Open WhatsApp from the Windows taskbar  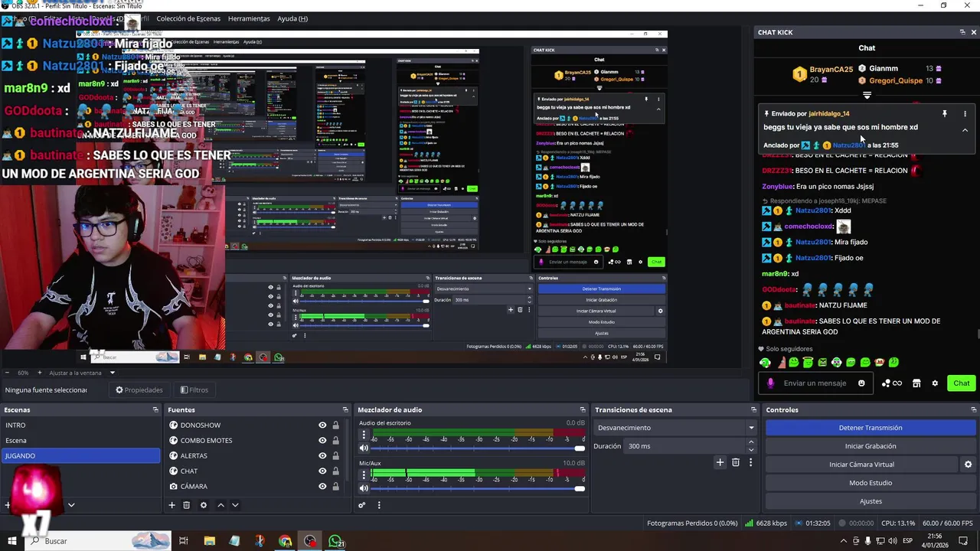click(335, 541)
